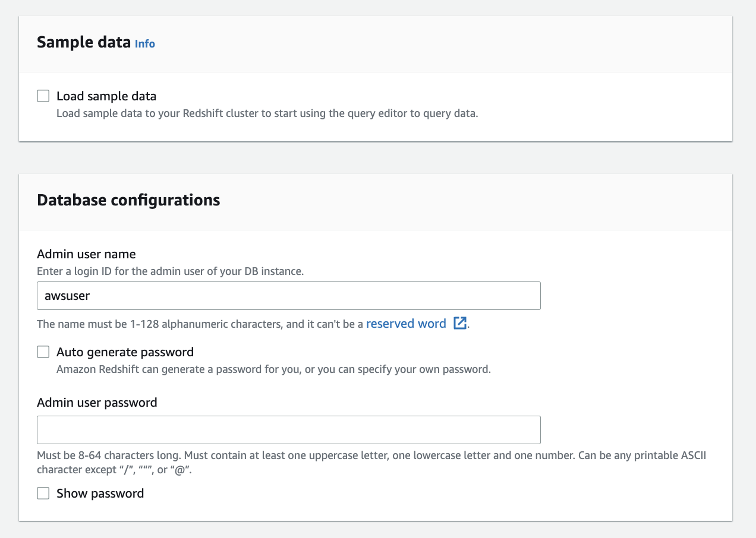Check the Show password checkbox
The image size is (756, 538).
pos(43,493)
